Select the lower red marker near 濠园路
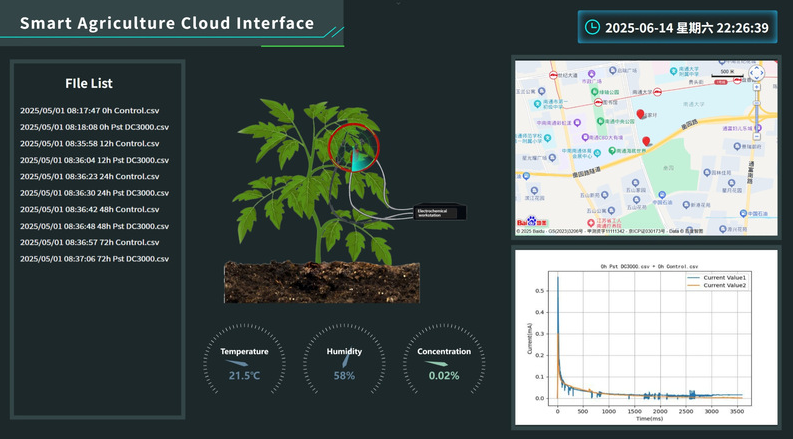This screenshot has height=439, width=793. pos(646,141)
